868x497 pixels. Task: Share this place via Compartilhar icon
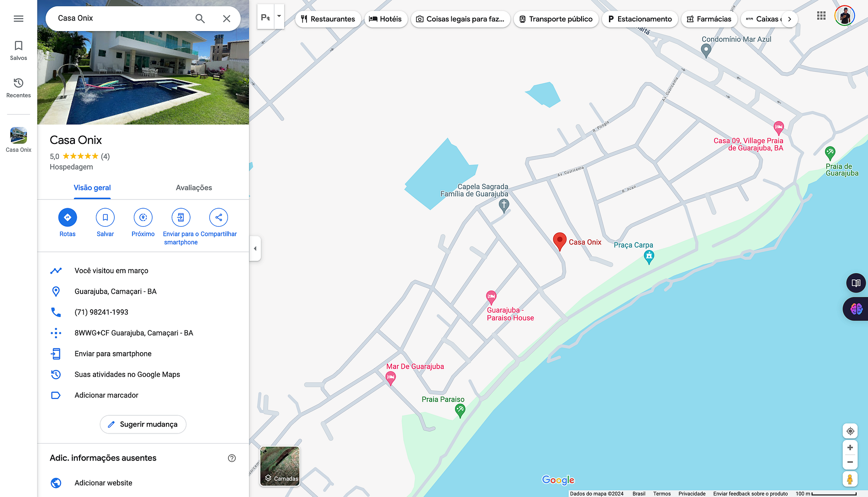point(218,217)
